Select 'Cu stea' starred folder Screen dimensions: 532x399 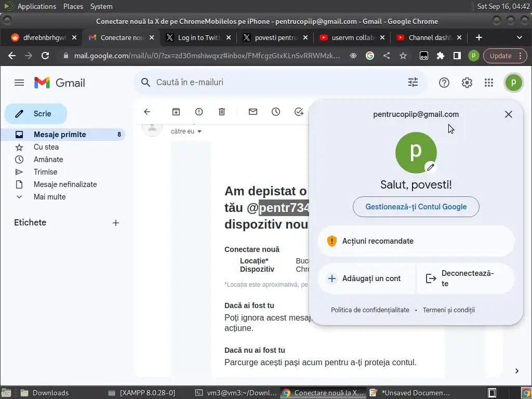tap(63, 147)
